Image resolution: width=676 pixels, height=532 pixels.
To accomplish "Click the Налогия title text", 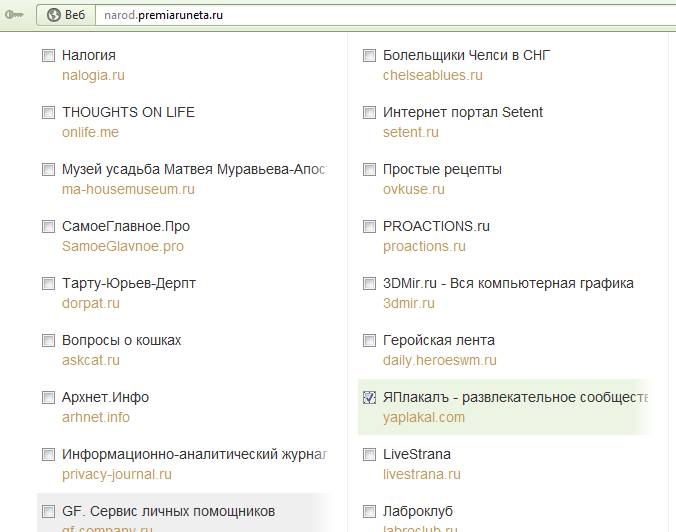I will click(x=89, y=56).
